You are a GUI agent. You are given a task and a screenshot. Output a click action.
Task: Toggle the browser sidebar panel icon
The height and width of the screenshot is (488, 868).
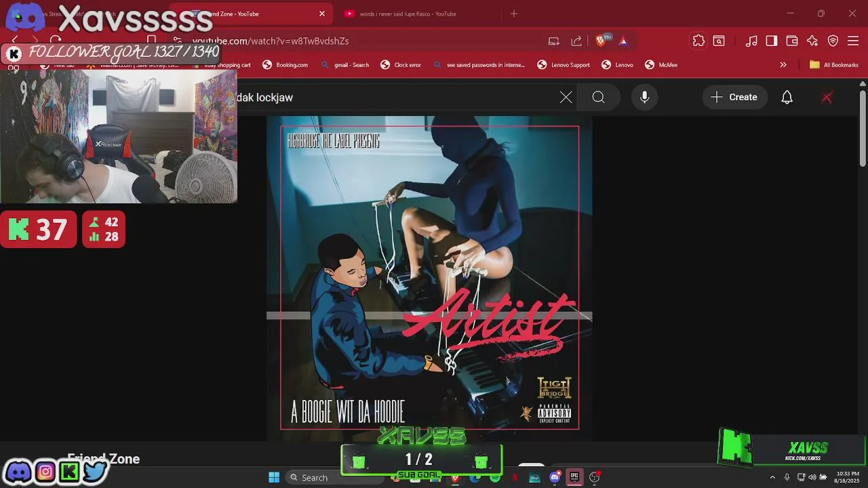[772, 41]
